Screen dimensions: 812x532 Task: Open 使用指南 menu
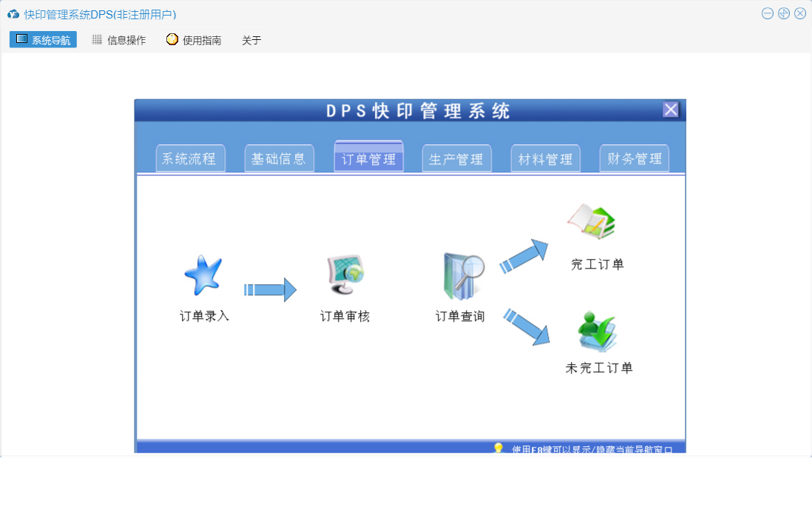pos(194,40)
